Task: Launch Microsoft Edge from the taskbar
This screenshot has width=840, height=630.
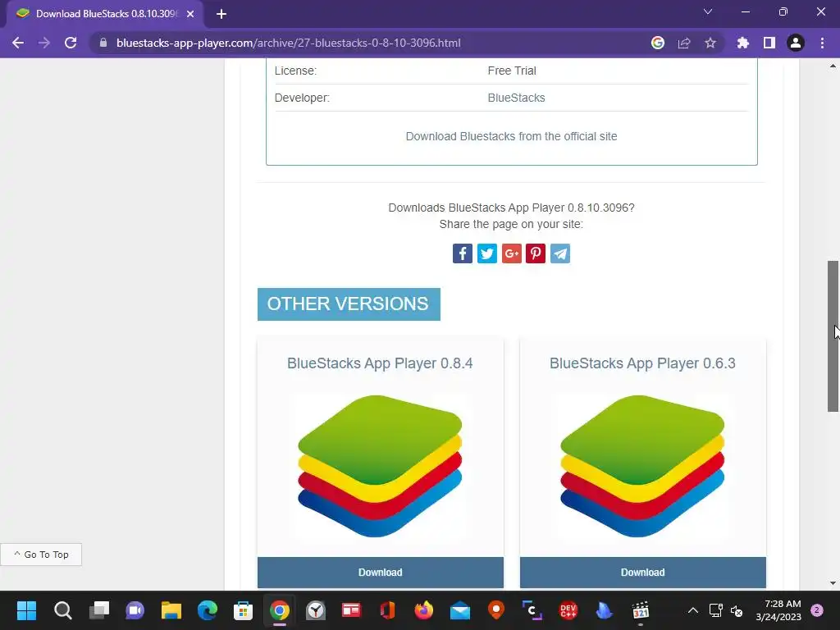Action: click(208, 610)
